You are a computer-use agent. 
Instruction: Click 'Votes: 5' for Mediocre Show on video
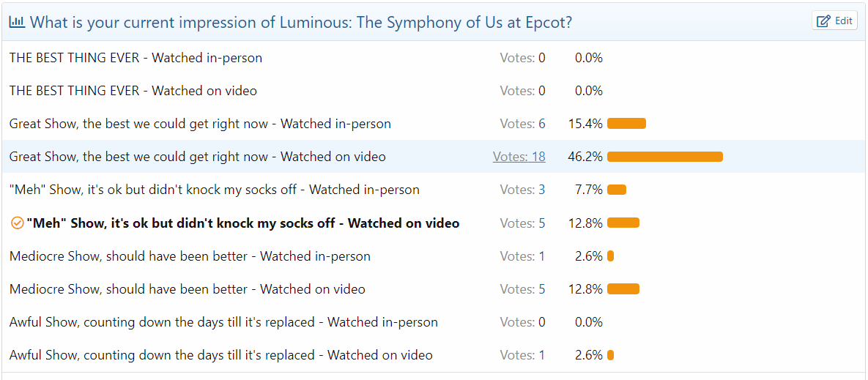coord(522,289)
